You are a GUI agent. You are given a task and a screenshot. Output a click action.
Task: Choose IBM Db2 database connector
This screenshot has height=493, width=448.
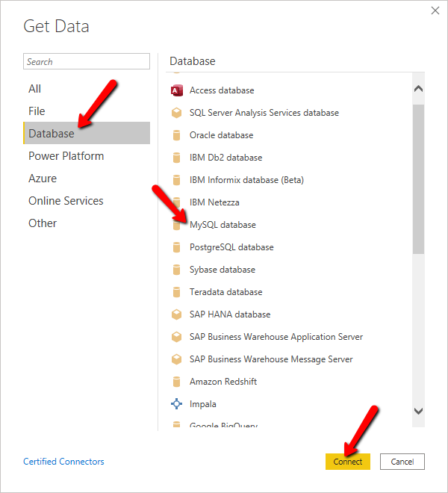click(x=289, y=158)
